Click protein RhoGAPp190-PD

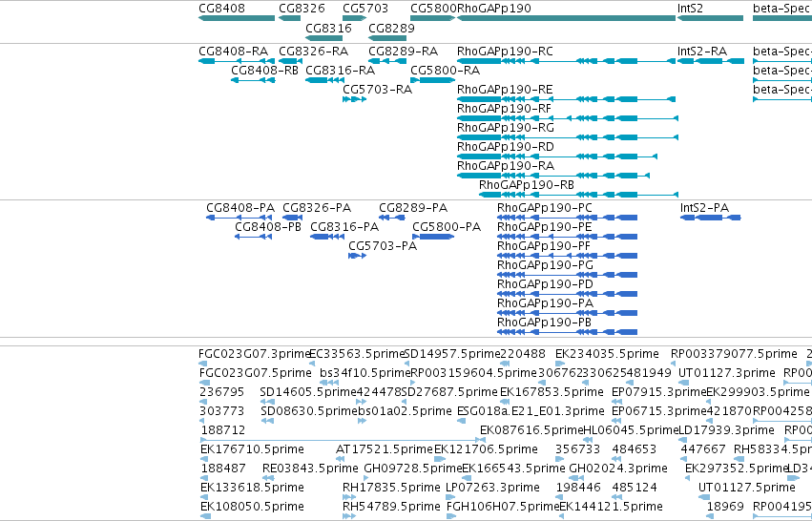[x=567, y=294]
